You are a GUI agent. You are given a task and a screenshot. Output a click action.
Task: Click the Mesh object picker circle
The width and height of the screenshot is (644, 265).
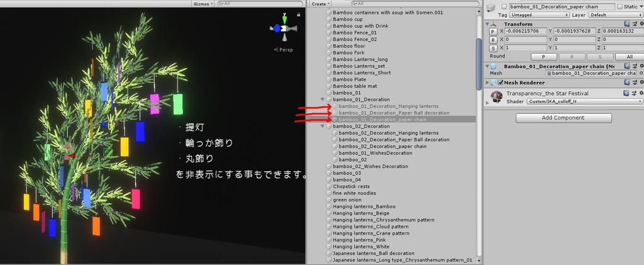[641, 73]
